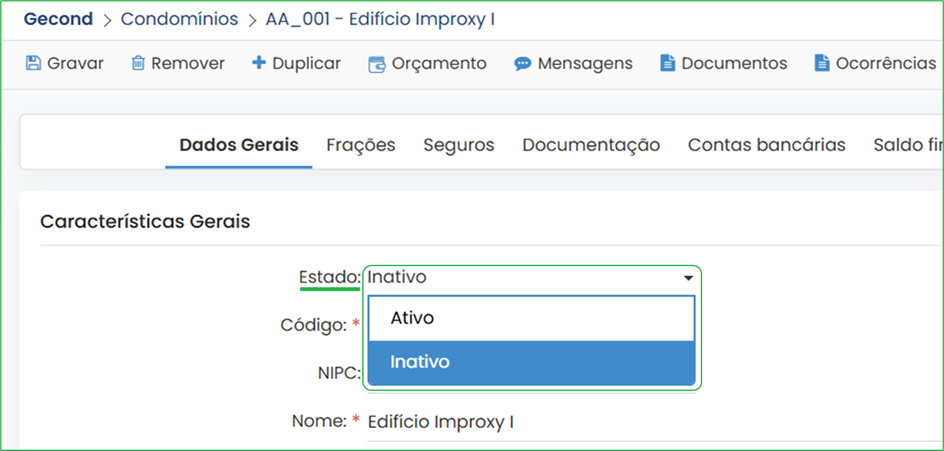The width and height of the screenshot is (944, 451).
Task: Open the Saldo tab at the right edge
Action: pos(908,145)
